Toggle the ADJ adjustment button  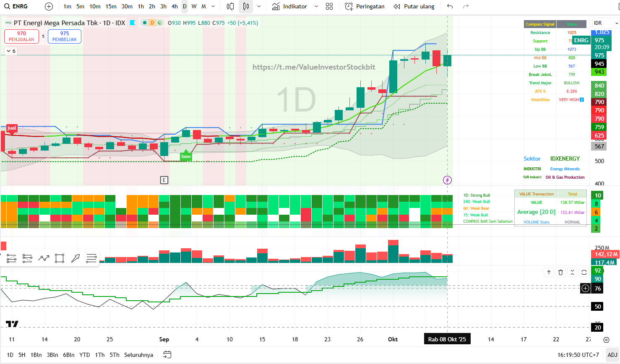pyautogui.click(x=612, y=355)
